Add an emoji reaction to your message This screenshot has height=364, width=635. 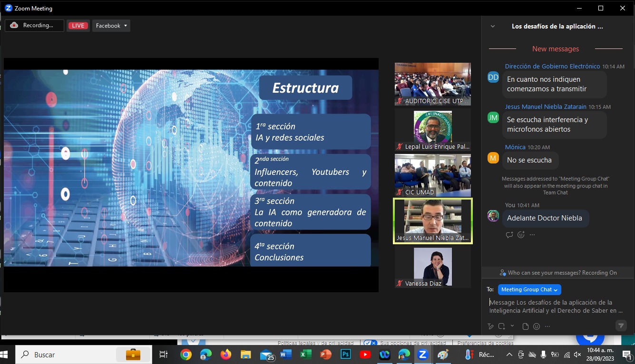[521, 235]
